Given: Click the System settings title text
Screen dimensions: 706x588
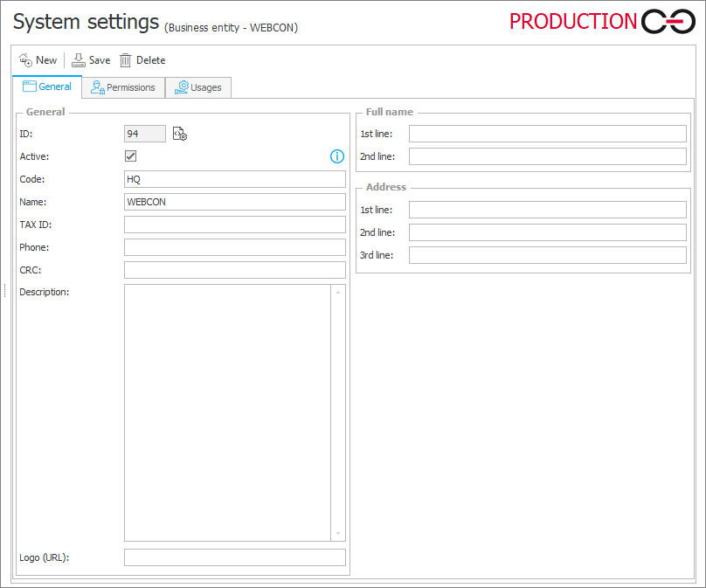Looking at the screenshot, I should point(86,22).
